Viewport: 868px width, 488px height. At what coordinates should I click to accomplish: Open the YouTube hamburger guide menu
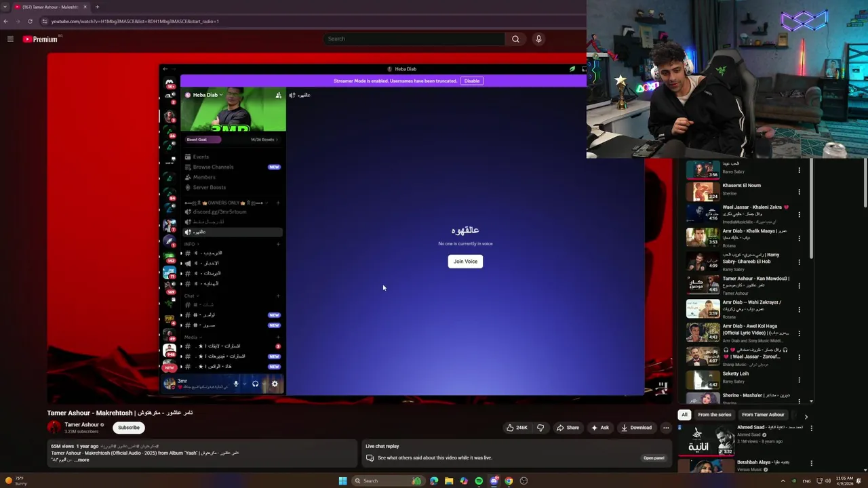click(10, 39)
